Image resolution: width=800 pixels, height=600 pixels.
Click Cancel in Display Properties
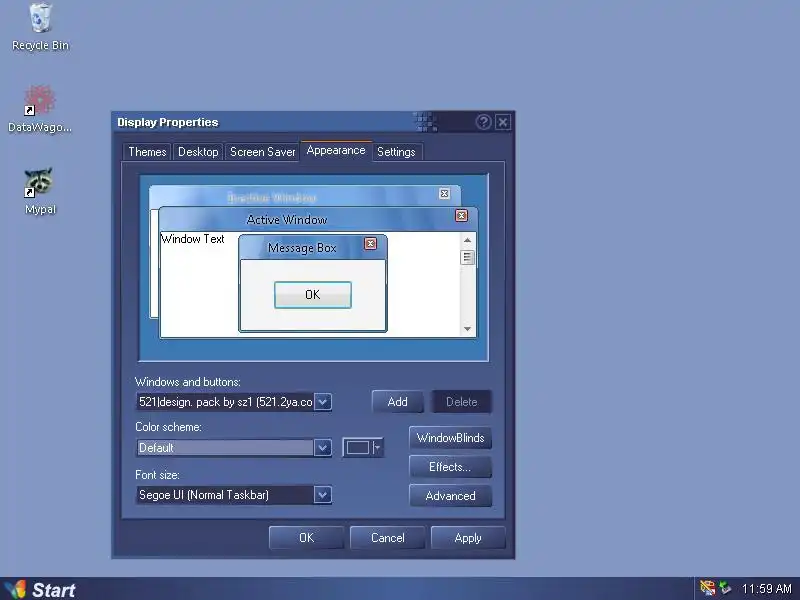[388, 538]
